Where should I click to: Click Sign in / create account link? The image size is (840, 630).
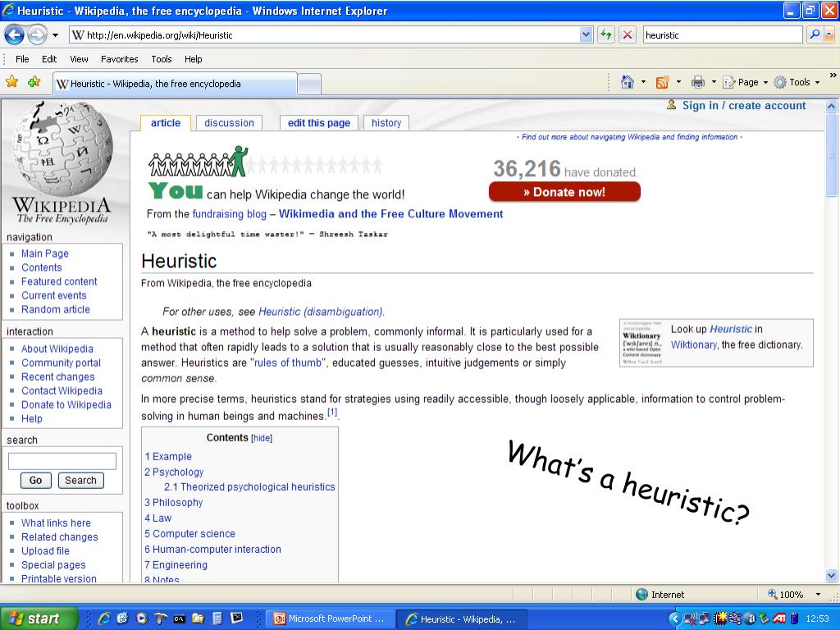click(x=743, y=106)
